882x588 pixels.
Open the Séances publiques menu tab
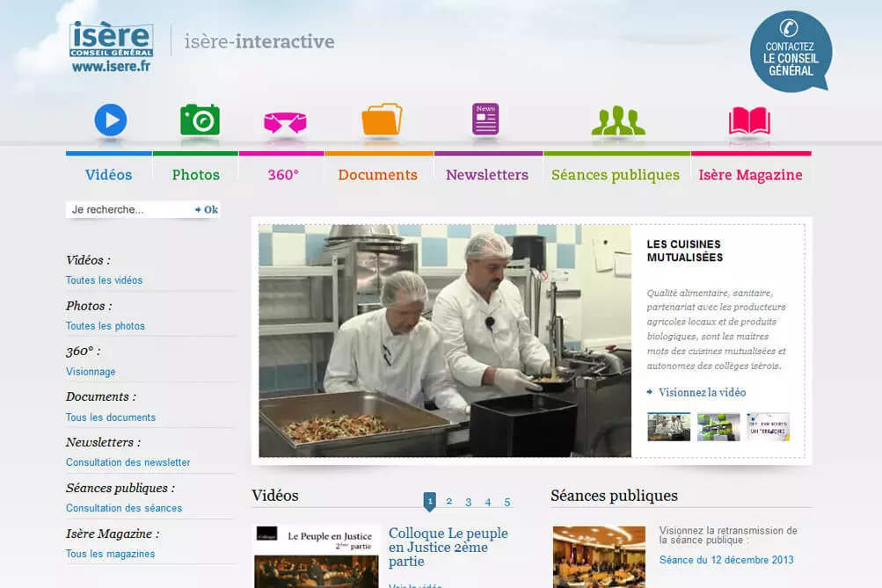[616, 176]
